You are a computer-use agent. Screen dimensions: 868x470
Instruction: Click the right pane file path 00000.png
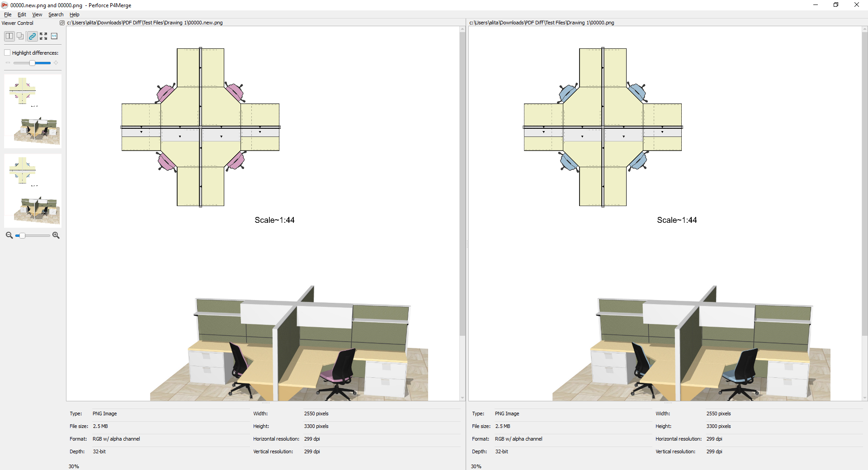(542, 23)
